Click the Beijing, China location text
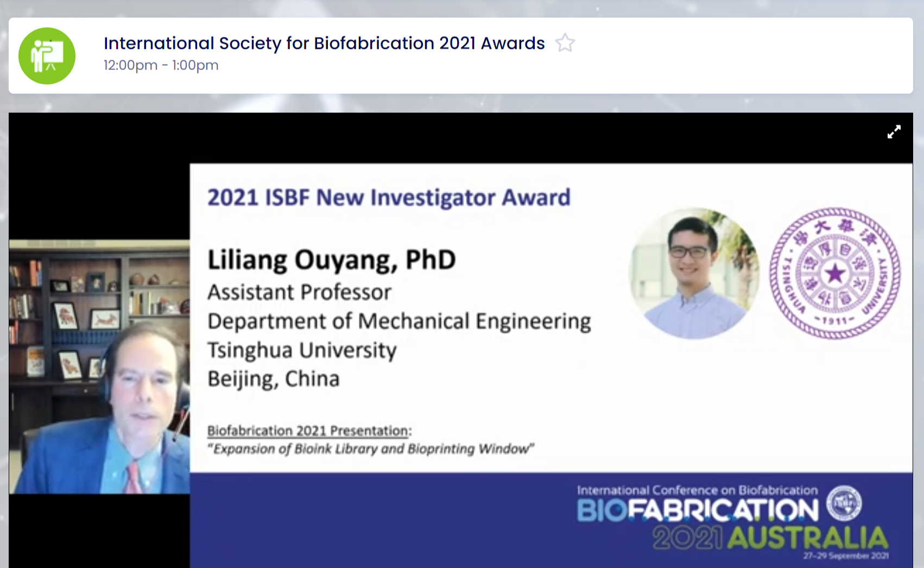 pos(273,378)
